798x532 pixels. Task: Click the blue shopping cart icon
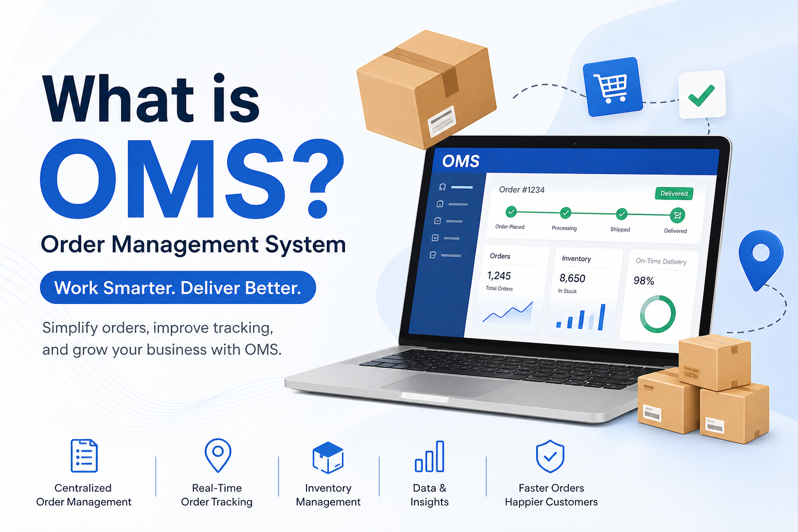(x=613, y=87)
